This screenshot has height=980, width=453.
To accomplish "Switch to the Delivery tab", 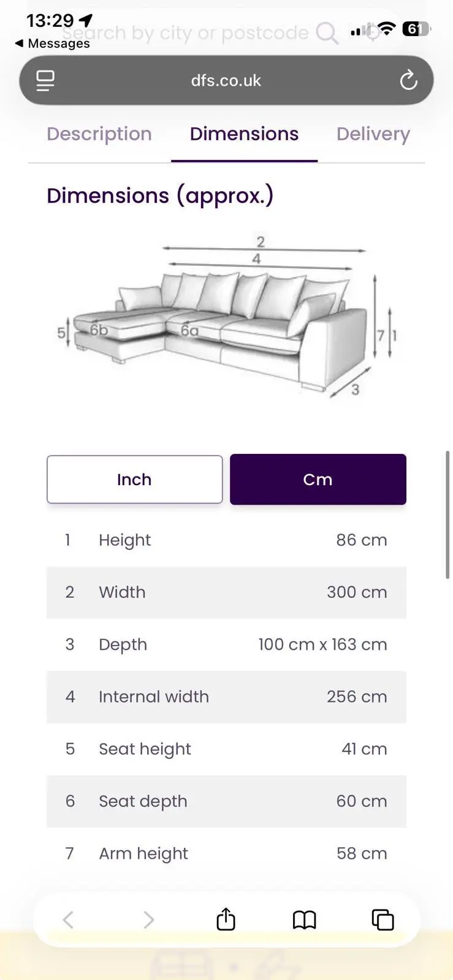I will click(373, 134).
